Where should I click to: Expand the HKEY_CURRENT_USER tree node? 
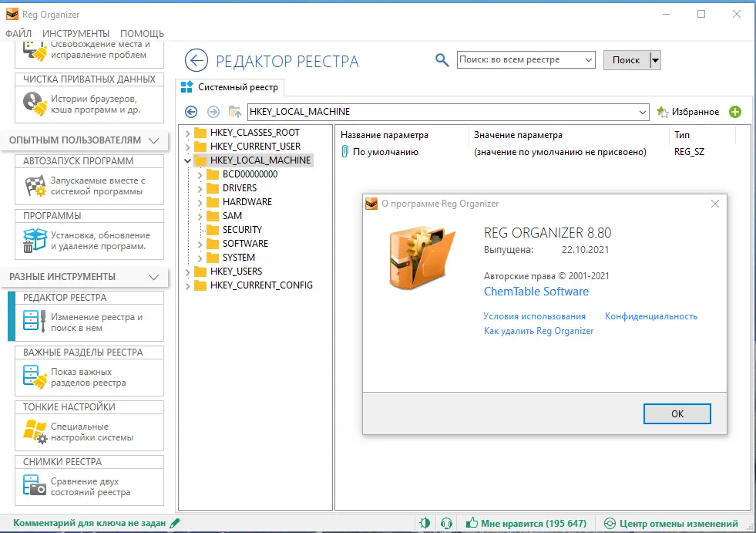(187, 146)
